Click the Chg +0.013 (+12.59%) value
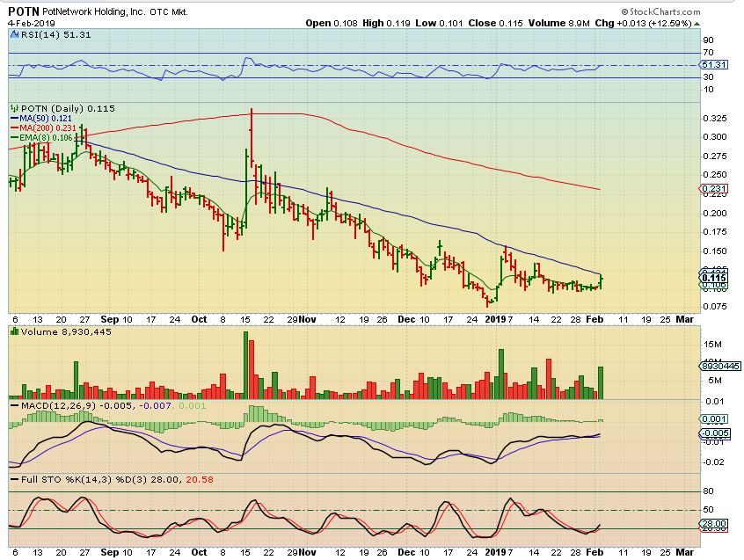The width and height of the screenshot is (744, 560). (644, 23)
